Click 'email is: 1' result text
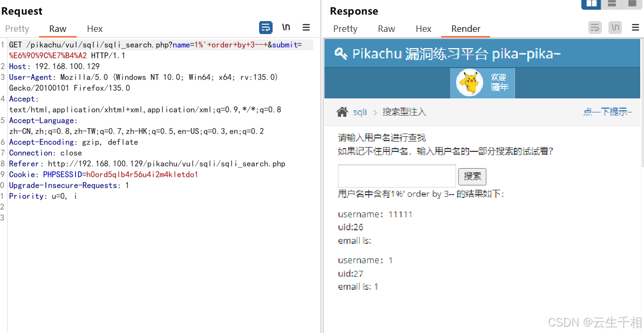The width and height of the screenshot is (644, 333). [x=358, y=287]
